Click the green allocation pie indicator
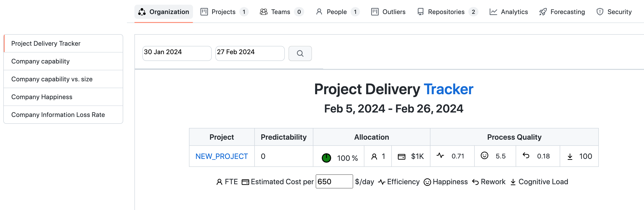The image size is (644, 210). (326, 158)
